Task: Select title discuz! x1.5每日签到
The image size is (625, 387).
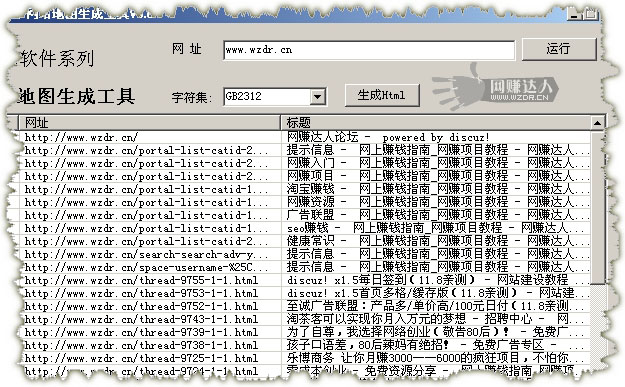Action: point(438,280)
